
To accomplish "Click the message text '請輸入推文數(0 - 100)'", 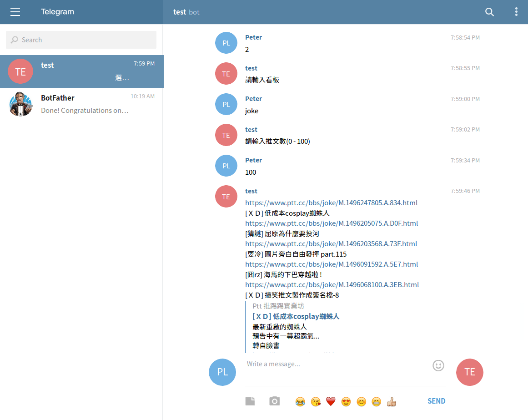I will coord(277,142).
